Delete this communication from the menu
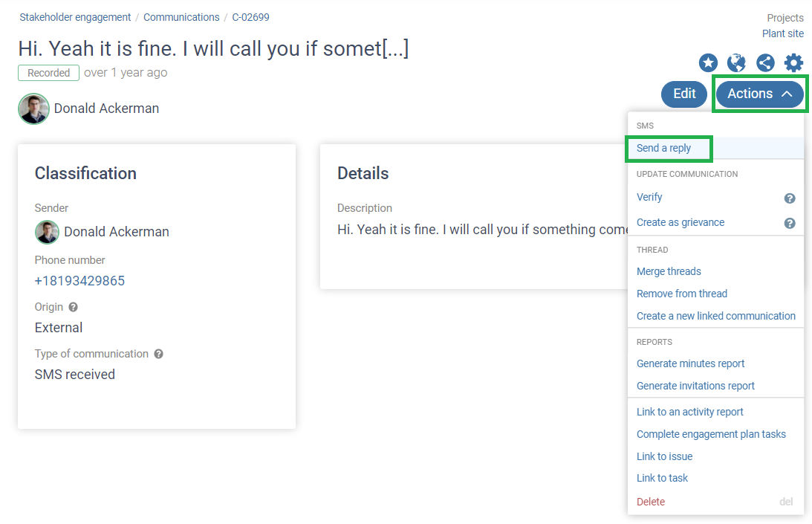 [x=650, y=502]
